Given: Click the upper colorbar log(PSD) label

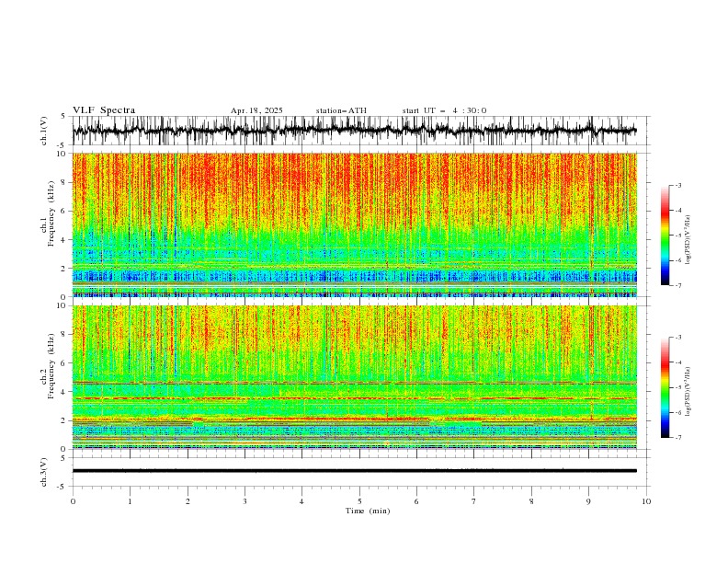Looking at the screenshot, I should coord(688,240).
